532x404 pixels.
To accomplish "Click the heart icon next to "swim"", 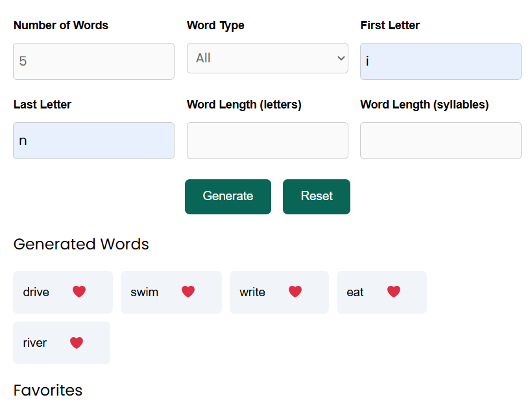I will point(187,292).
